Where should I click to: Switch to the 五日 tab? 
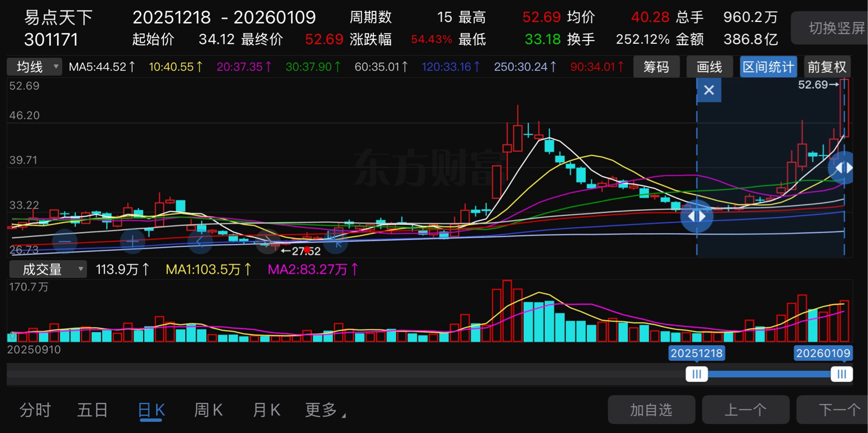tap(92, 410)
